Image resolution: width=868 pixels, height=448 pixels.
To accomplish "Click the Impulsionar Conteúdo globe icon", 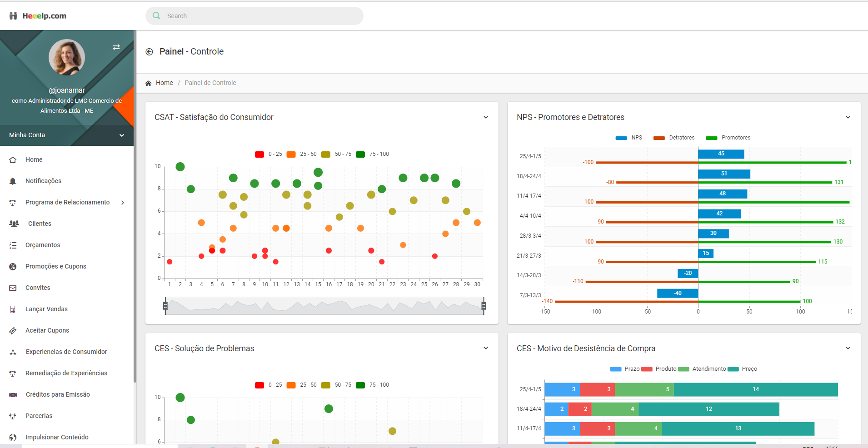I will pos(13,437).
